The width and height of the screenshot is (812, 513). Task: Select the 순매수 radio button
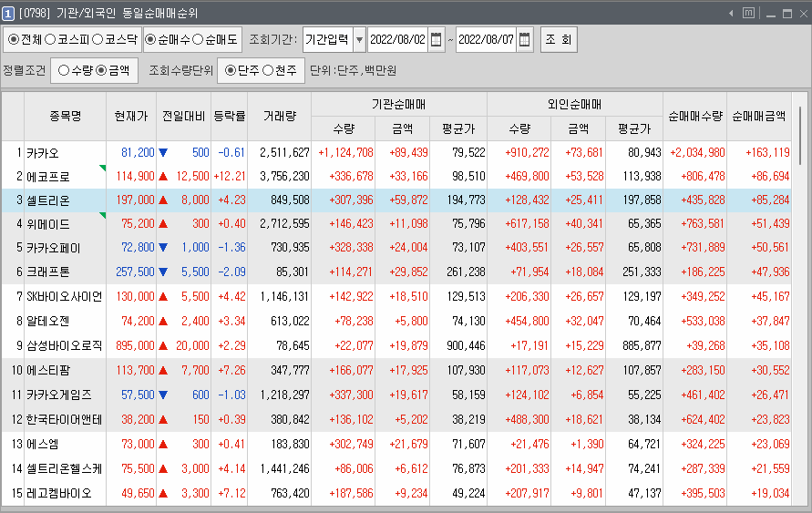(x=150, y=40)
